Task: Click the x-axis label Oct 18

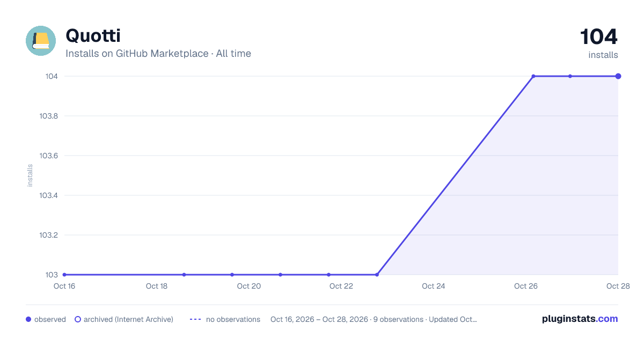Action: point(157,286)
